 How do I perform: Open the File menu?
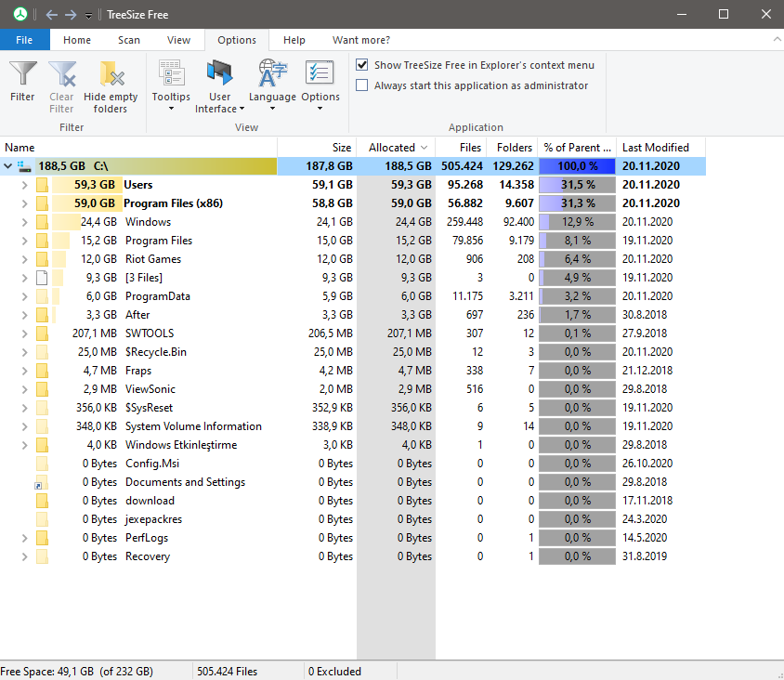click(24, 40)
